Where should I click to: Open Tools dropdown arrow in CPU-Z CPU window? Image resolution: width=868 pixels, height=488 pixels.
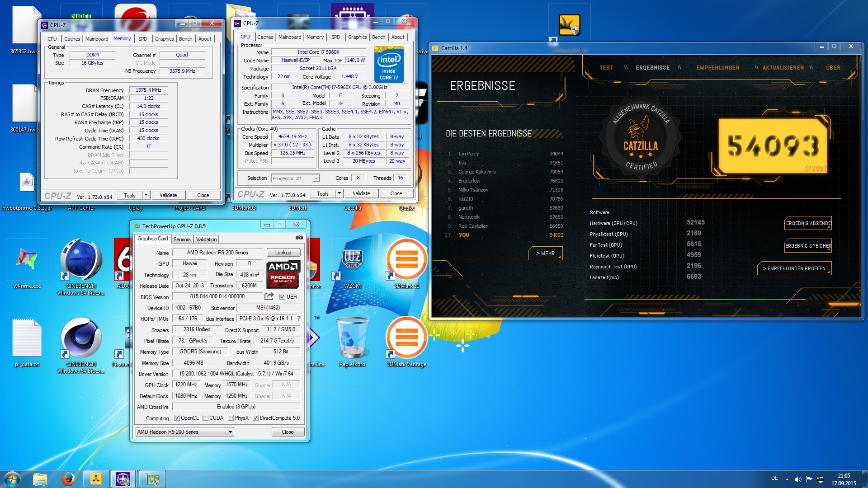pyautogui.click(x=339, y=193)
